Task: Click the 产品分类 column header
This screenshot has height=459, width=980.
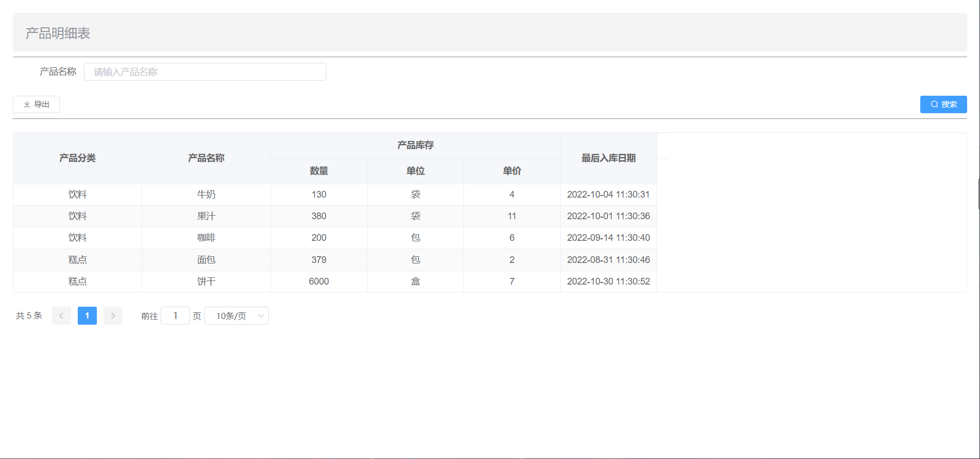Action: coord(77,158)
